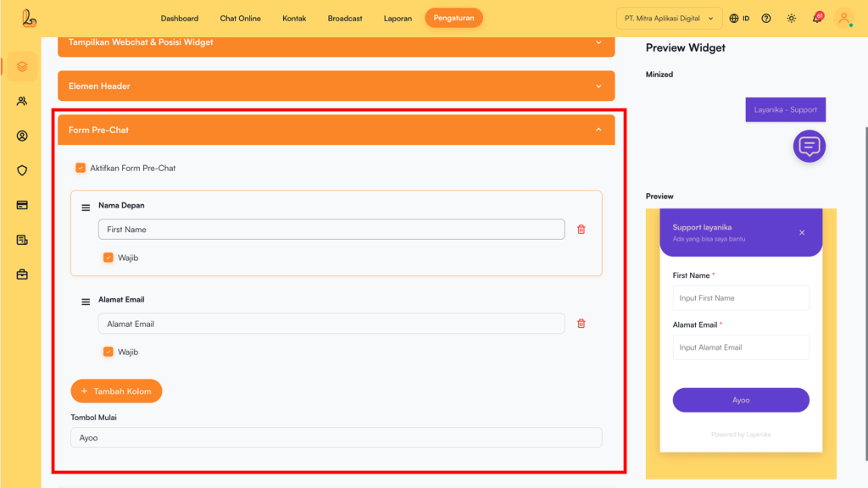The width and height of the screenshot is (868, 488).
Task: Uncheck Wajib under Alamat Email
Action: click(x=108, y=352)
